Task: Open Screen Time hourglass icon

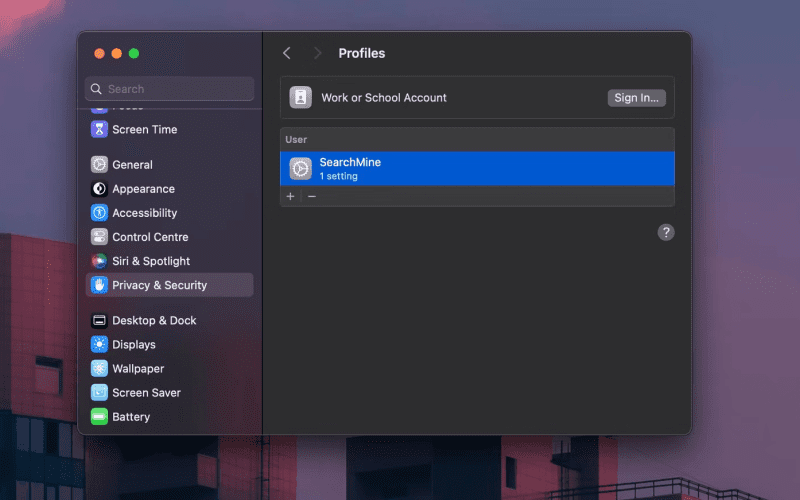Action: coord(99,130)
